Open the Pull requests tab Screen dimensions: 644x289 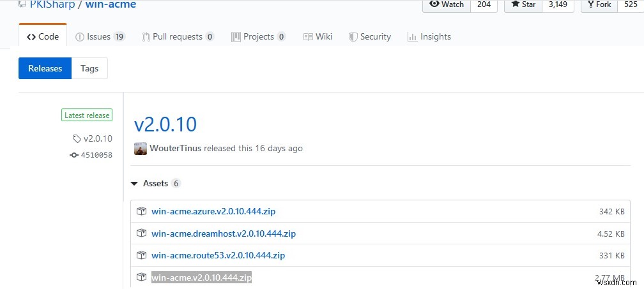[178, 36]
